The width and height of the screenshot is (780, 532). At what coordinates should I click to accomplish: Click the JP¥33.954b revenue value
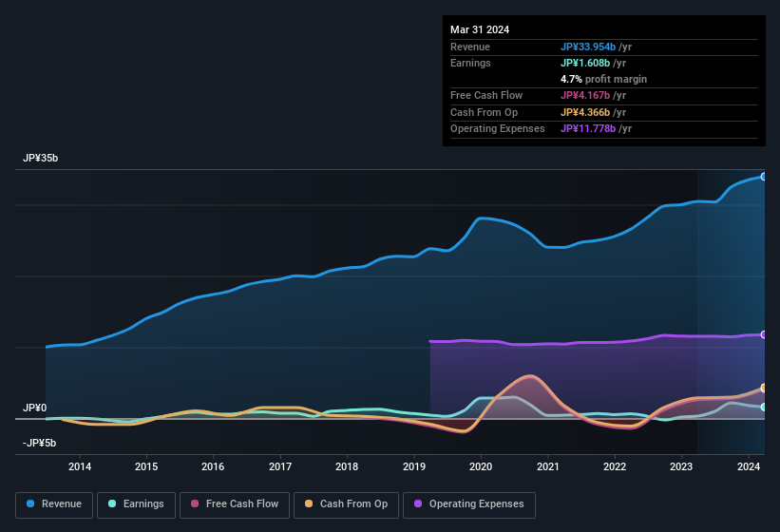[588, 47]
